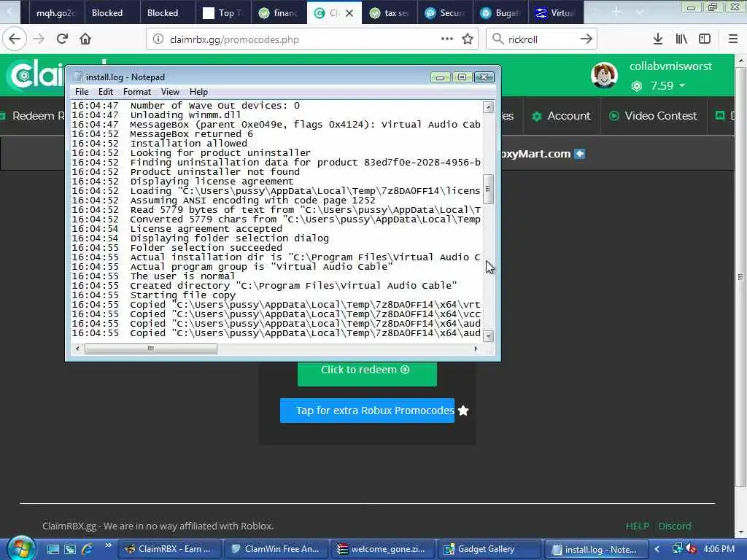Open Firefox downloads icon
This screenshot has width=747, height=560.
point(658,39)
